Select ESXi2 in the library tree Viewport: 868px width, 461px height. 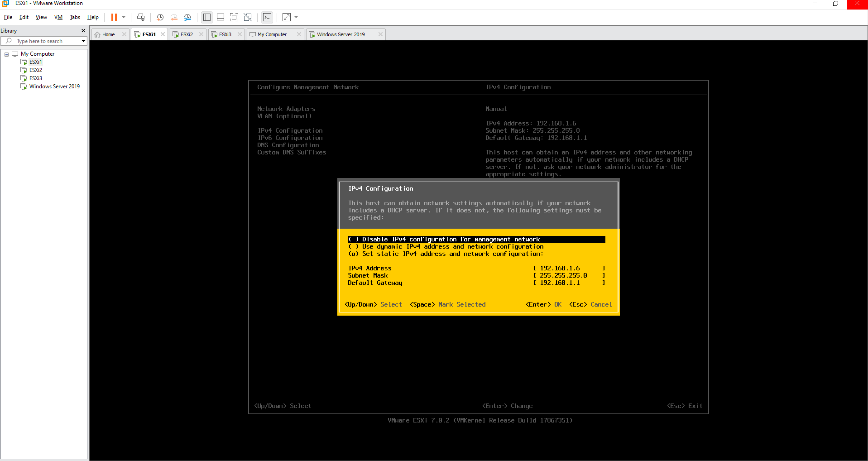(36, 70)
